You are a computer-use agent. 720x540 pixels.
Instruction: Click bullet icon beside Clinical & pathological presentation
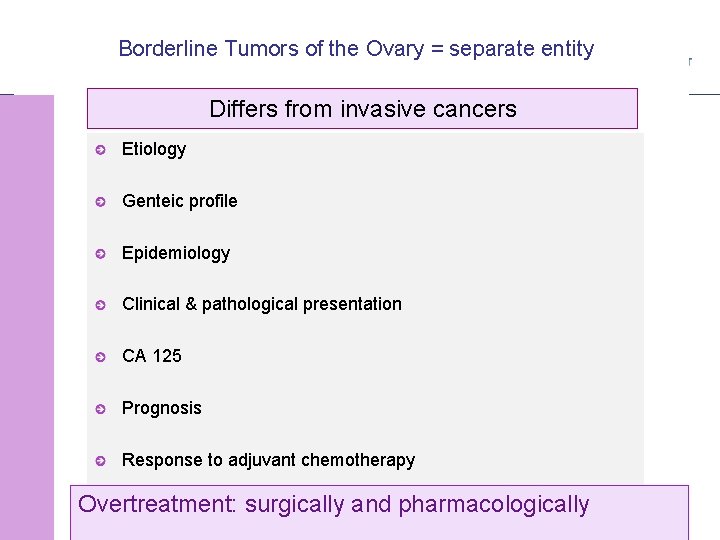(x=100, y=305)
